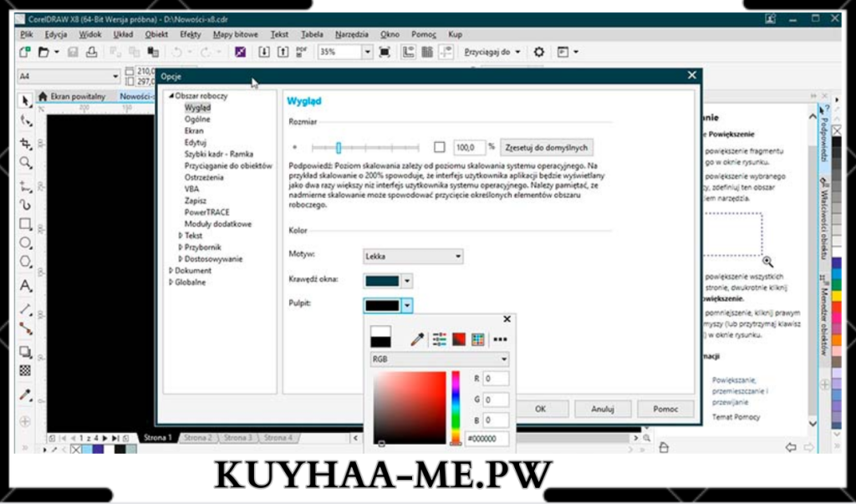Select the Crop tool
This screenshot has height=504, width=856.
25,143
